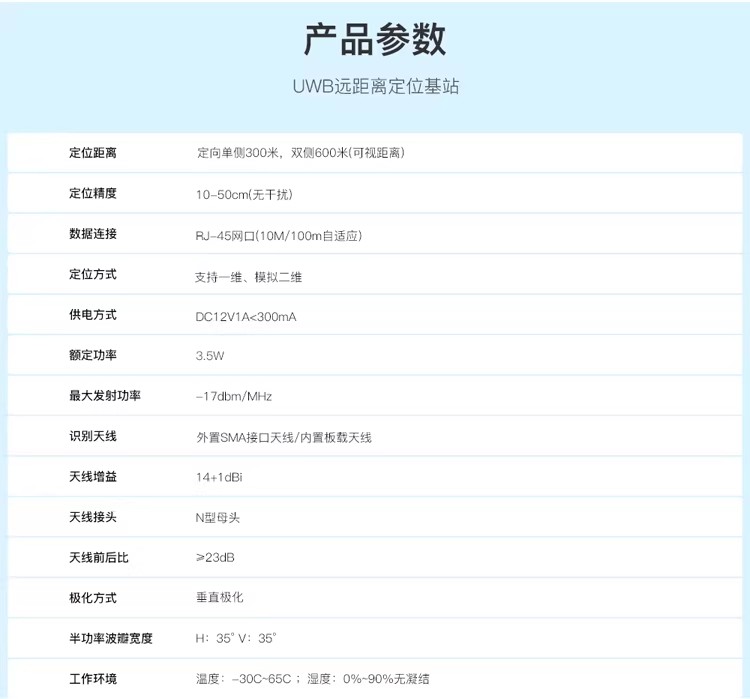Image resolution: width=750 pixels, height=699 pixels.
Task: Click the N型母头 connector value
Action: (x=218, y=518)
